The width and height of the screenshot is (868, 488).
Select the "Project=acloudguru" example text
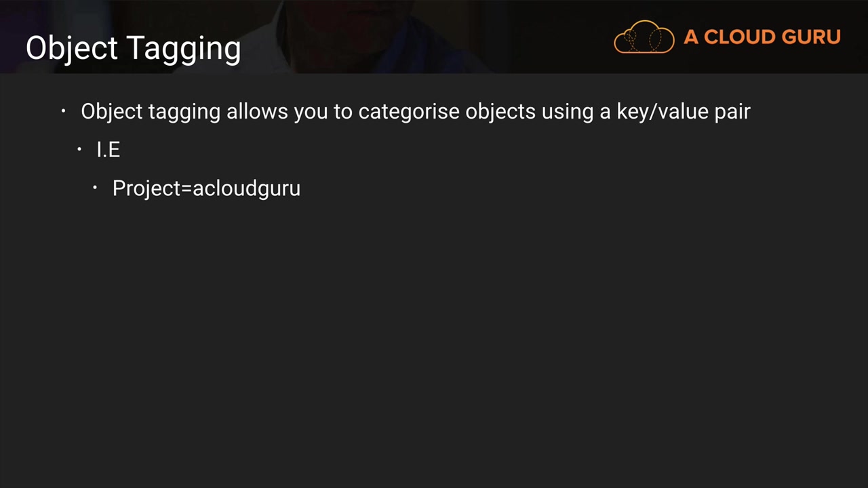pyautogui.click(x=206, y=188)
